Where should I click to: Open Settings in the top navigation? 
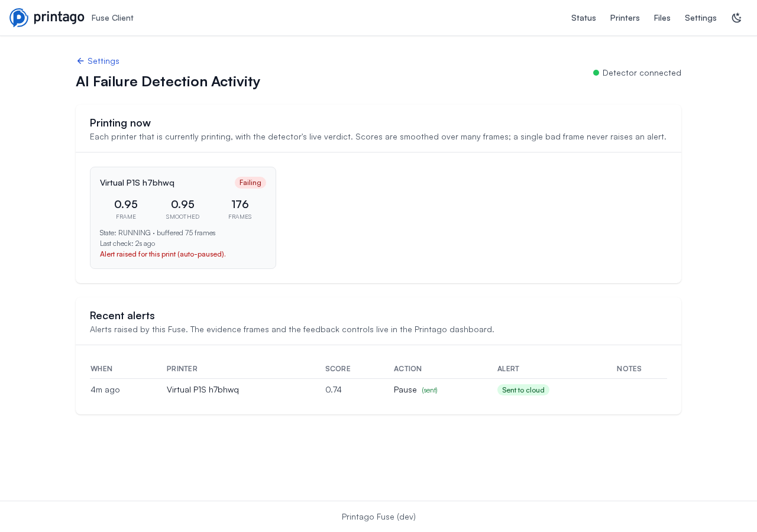coord(701,18)
